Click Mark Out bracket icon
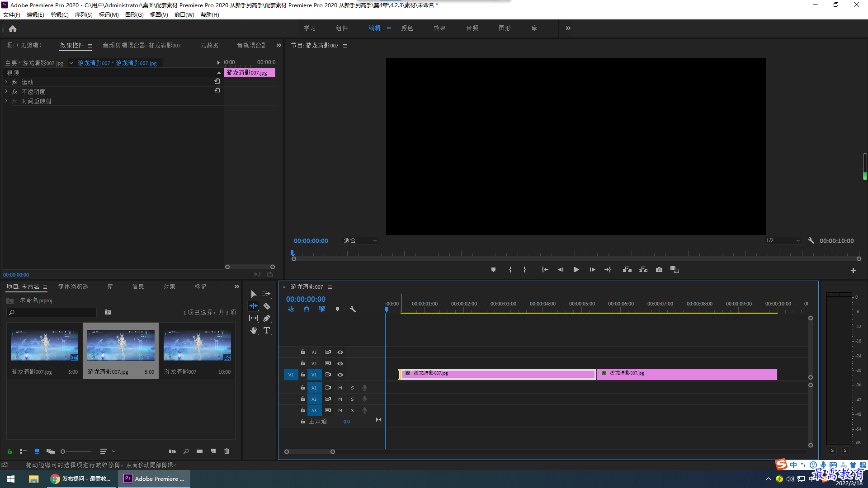 tap(524, 270)
